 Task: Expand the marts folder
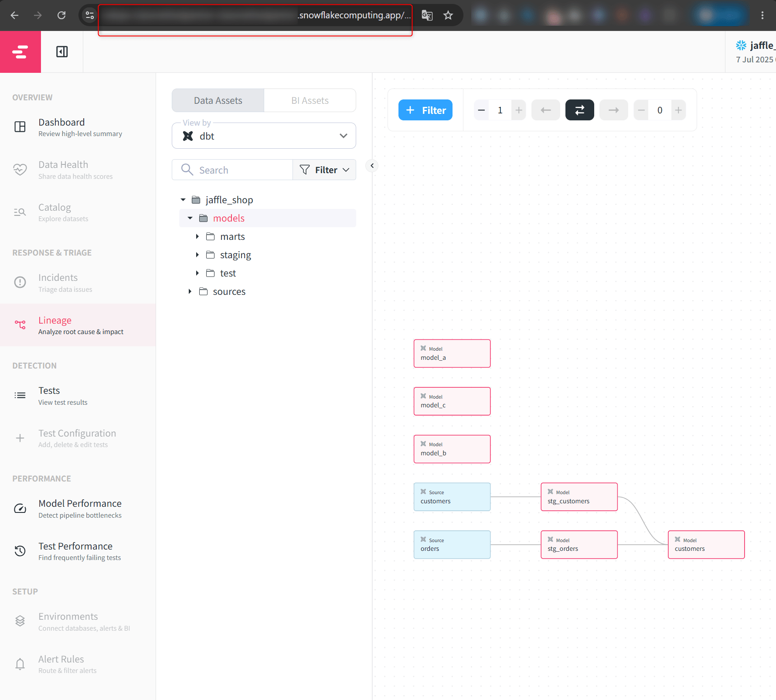197,236
